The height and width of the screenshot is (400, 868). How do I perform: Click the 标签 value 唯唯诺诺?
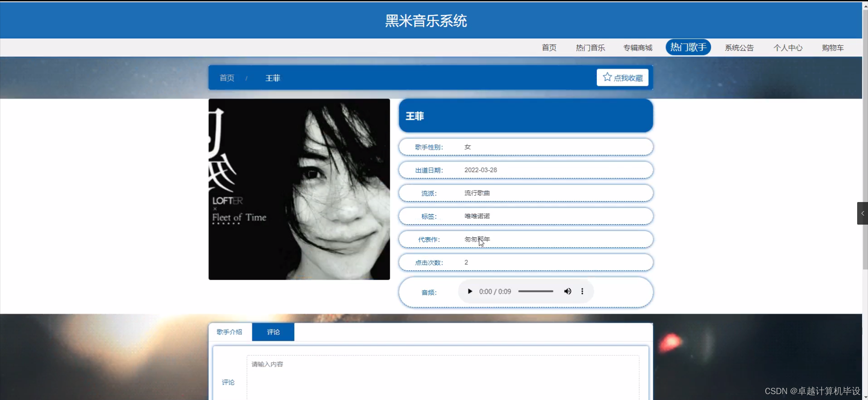pos(477,216)
